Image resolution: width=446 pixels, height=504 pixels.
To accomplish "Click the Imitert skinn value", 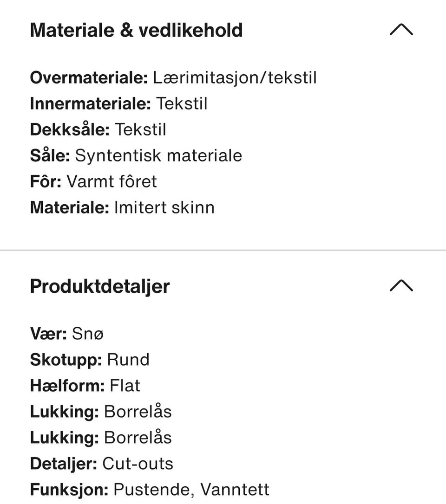I will click(x=164, y=207).
